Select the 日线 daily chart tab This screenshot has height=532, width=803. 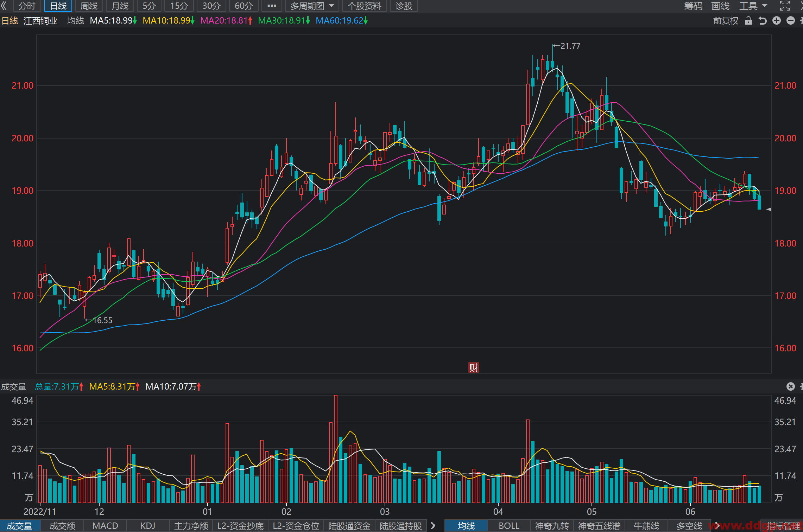pyautogui.click(x=58, y=6)
